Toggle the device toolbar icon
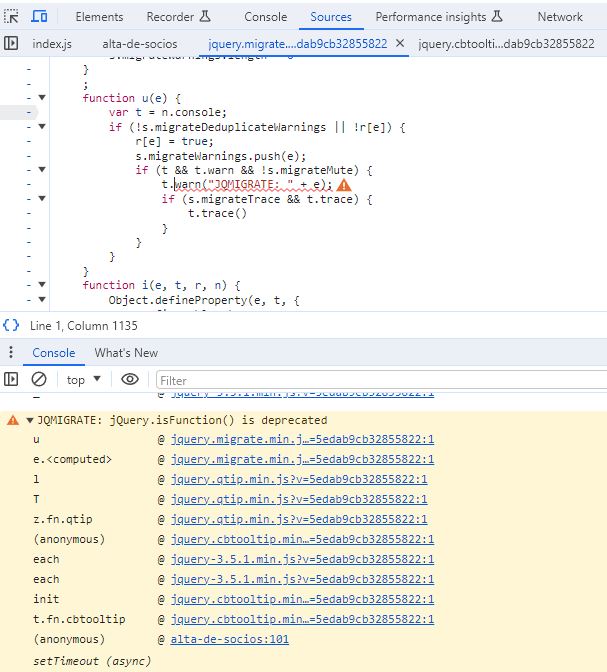Image resolution: width=607 pixels, height=672 pixels. (39, 17)
